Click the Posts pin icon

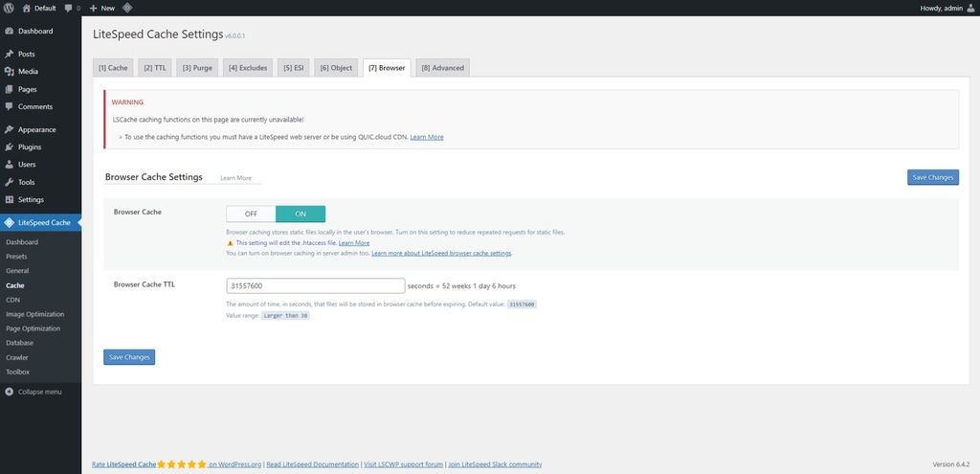(x=9, y=55)
